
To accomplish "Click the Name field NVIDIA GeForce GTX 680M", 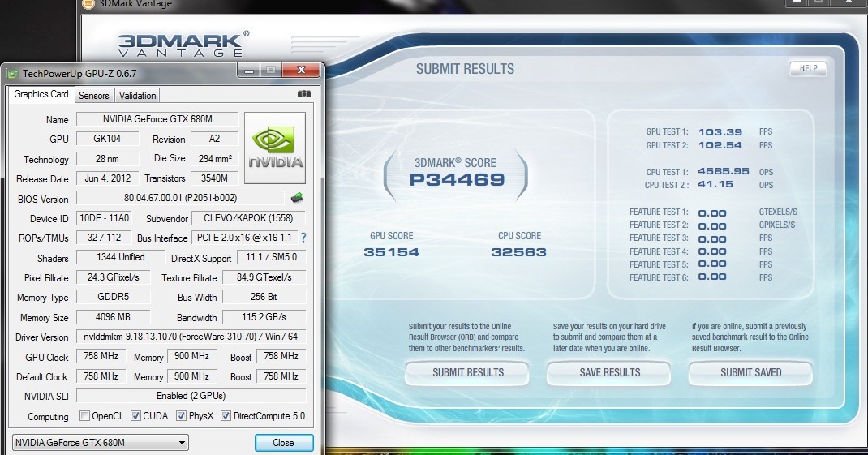I will pos(157,119).
